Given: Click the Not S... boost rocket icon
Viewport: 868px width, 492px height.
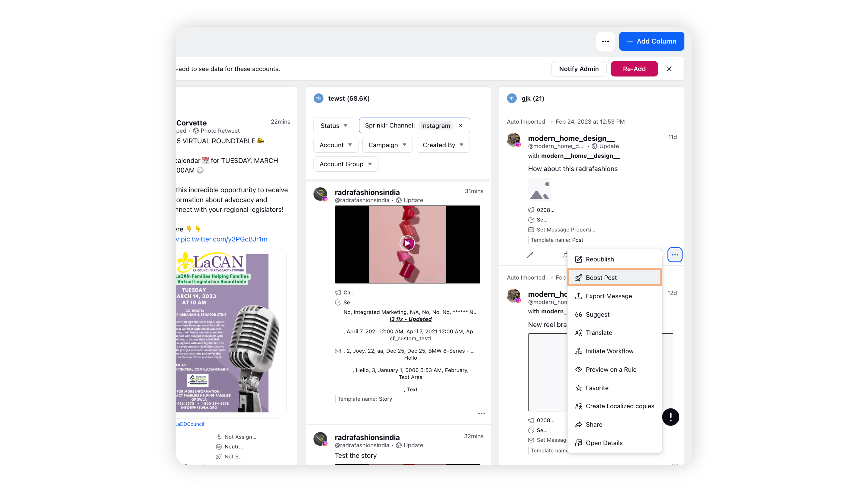Looking at the screenshot, I should click(219, 456).
